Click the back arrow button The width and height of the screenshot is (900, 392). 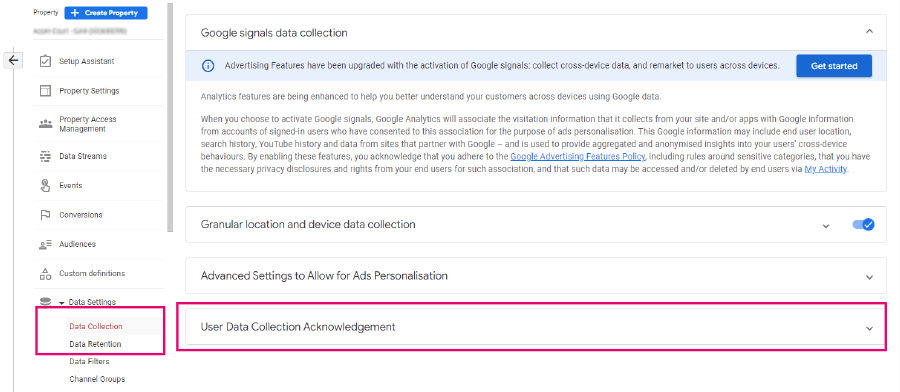(x=14, y=60)
